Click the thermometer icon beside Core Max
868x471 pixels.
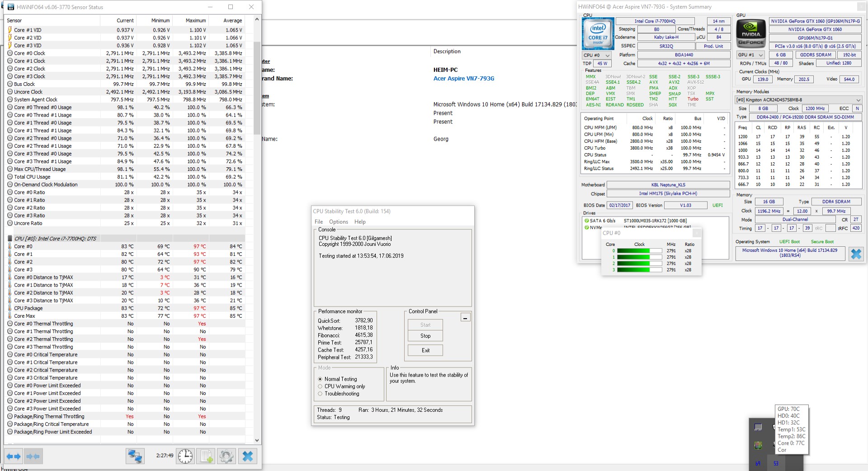[x=10, y=316]
